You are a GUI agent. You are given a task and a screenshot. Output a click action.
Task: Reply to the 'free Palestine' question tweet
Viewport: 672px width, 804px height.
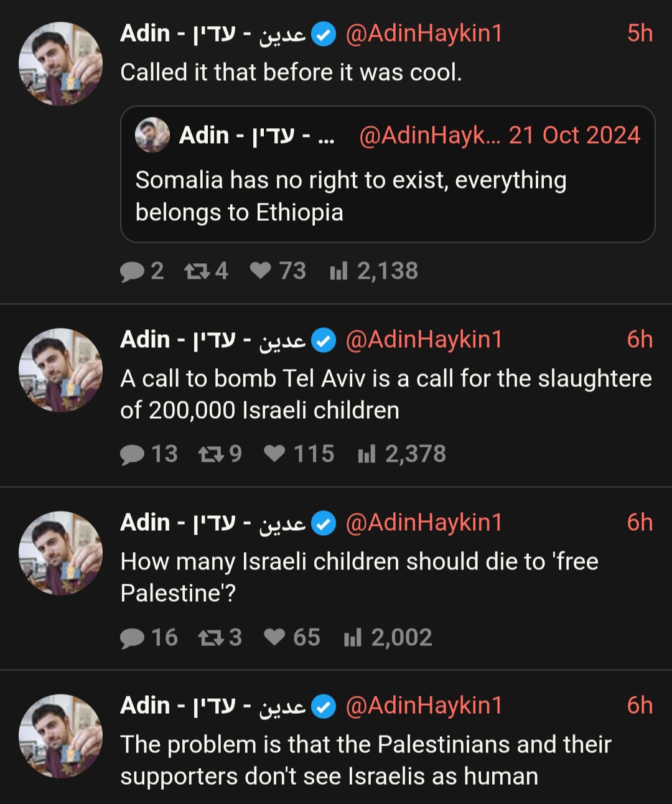click(x=149, y=638)
